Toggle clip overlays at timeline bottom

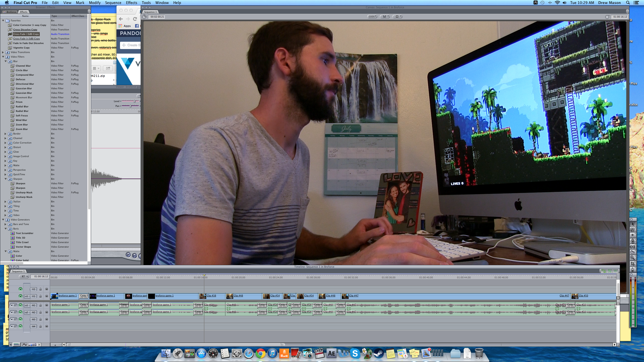(x=24, y=345)
